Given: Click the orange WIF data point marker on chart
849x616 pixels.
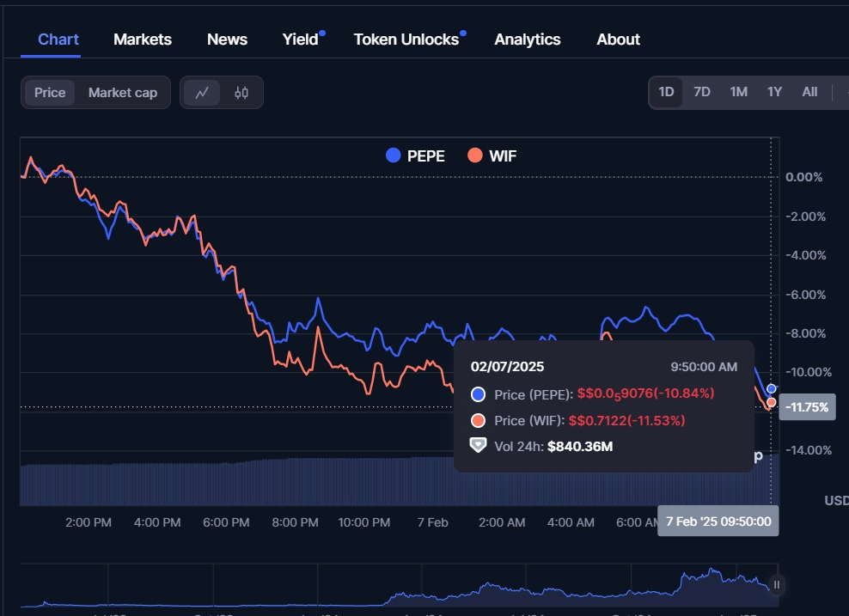Looking at the screenshot, I should (772, 402).
